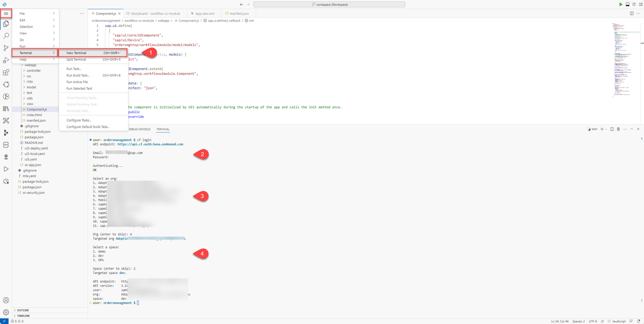Maximize the terminal panel with caret icon
Image resolution: width=644 pixels, height=324 pixels.
tap(631, 129)
